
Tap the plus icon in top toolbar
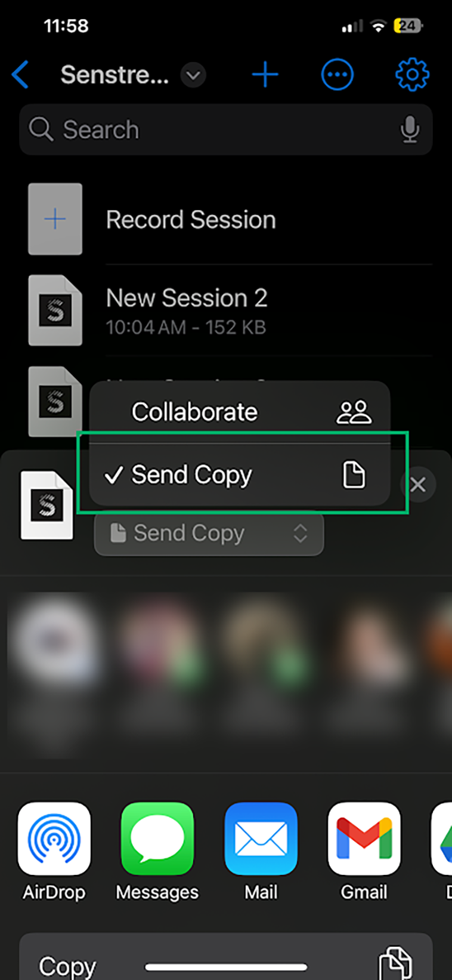point(265,75)
